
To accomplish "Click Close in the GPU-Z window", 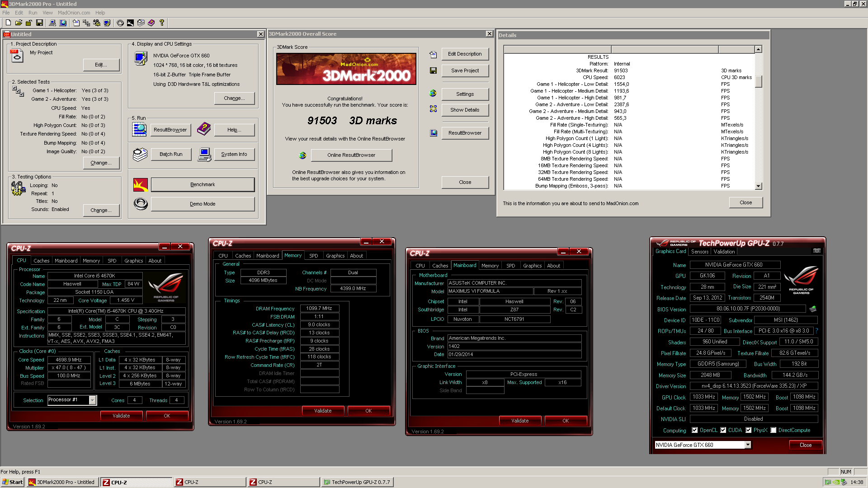I will pyautogui.click(x=805, y=445).
